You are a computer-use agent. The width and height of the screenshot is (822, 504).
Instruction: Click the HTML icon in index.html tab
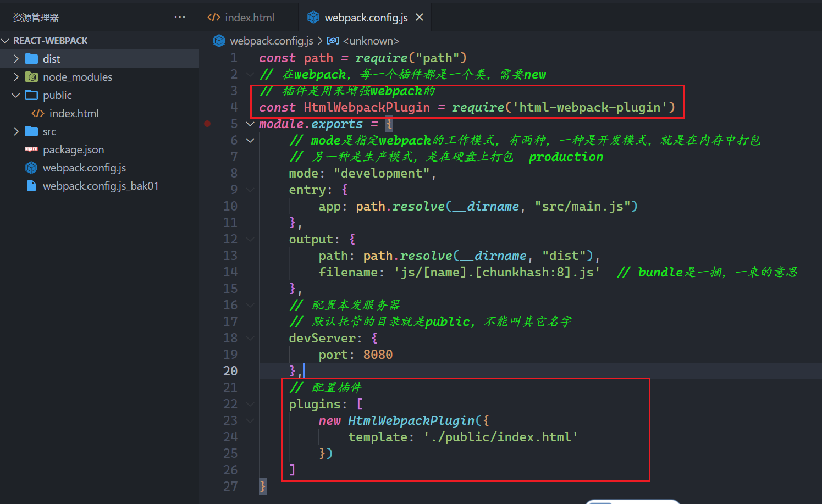(x=214, y=18)
